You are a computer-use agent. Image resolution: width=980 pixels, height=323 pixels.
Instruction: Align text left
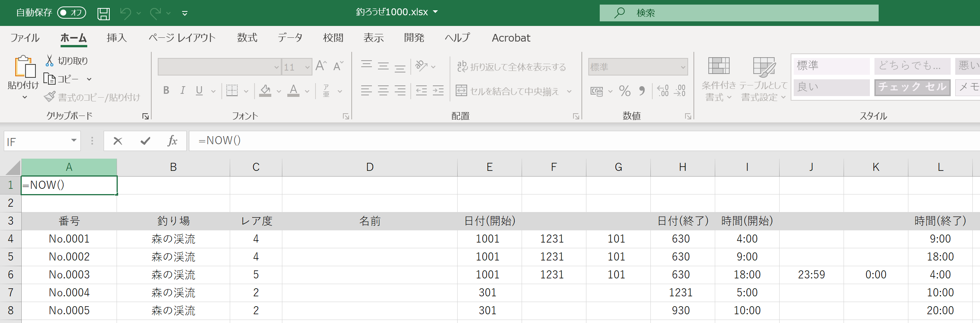click(367, 90)
